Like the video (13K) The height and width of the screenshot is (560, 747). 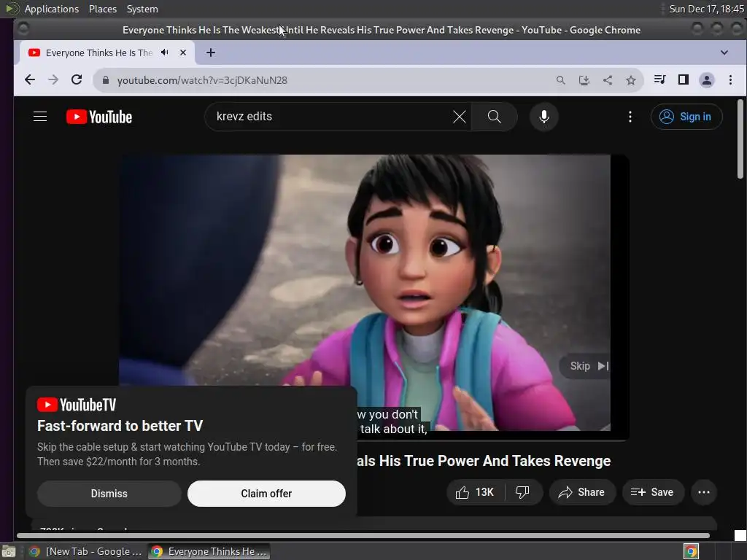pyautogui.click(x=475, y=492)
